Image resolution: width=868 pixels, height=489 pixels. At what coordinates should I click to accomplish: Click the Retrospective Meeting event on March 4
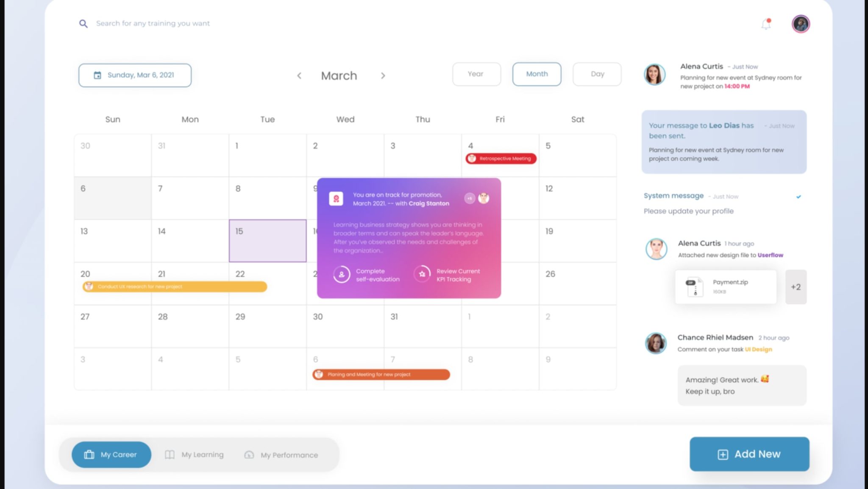coord(501,158)
